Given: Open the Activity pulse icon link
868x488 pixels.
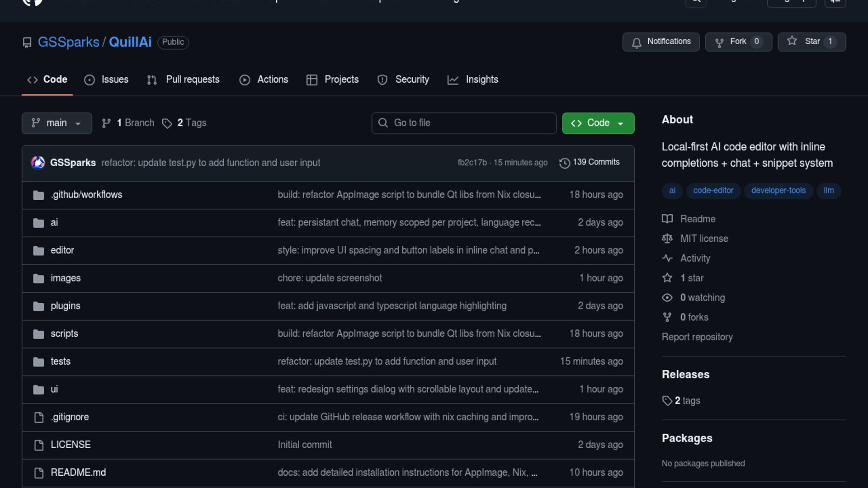Looking at the screenshot, I should 667,258.
